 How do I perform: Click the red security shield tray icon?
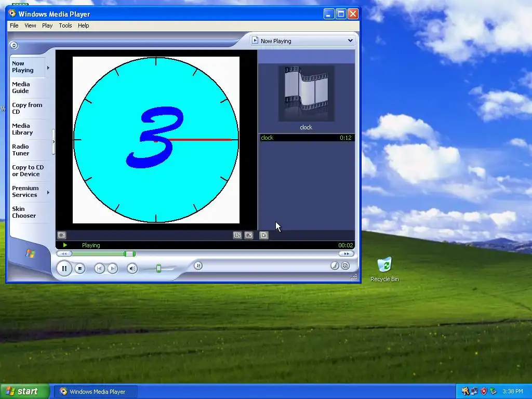tap(484, 392)
